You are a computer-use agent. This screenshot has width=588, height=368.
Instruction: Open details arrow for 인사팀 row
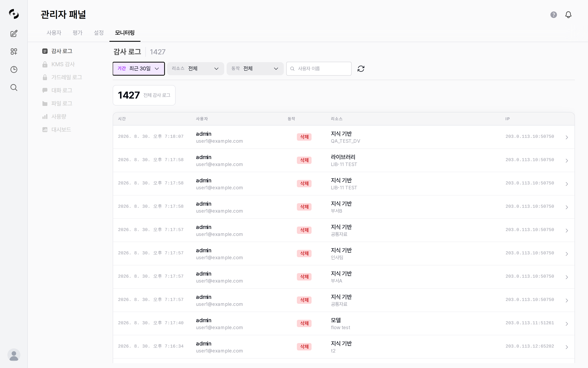coord(567,254)
